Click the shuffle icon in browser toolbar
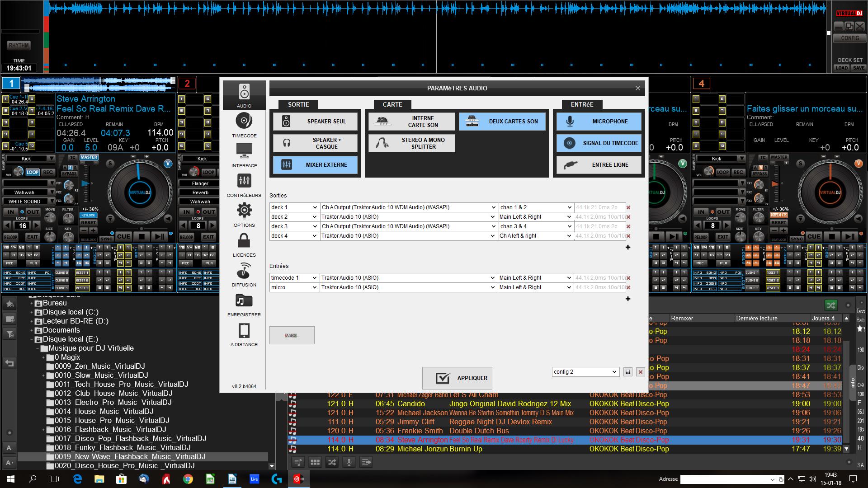This screenshot has height=488, width=868. coord(332,462)
